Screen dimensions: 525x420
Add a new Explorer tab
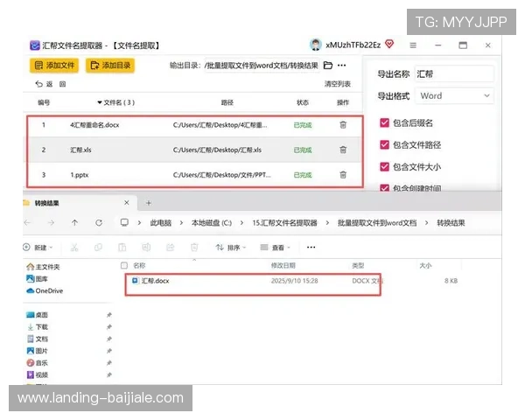[149, 203]
